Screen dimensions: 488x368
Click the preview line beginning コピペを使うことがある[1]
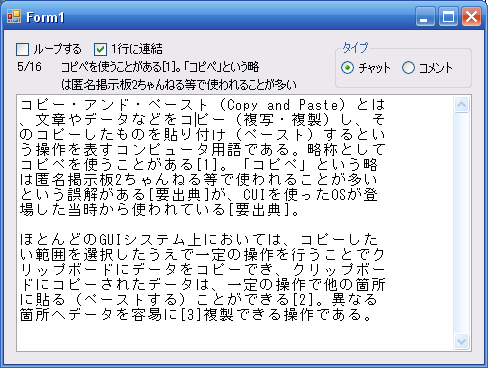pos(160,67)
